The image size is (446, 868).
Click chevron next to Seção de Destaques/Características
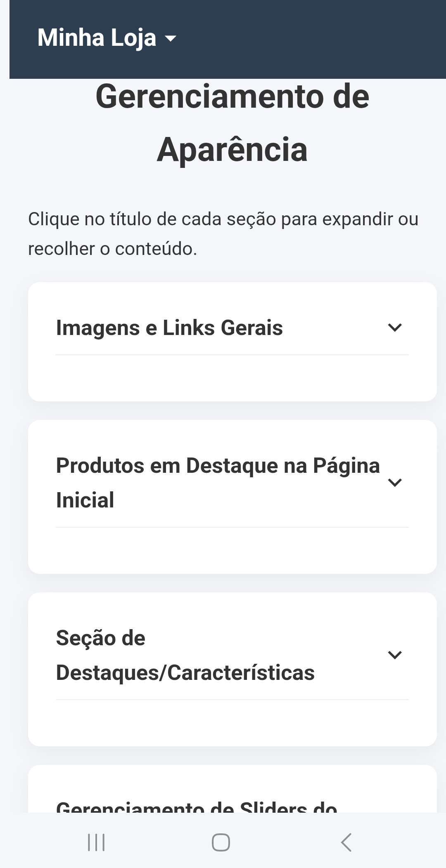tap(395, 655)
